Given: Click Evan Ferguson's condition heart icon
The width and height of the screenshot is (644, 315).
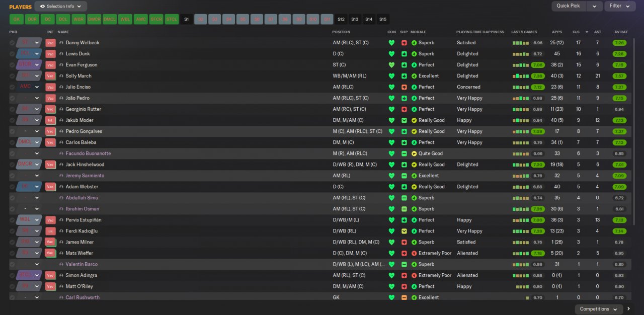Looking at the screenshot, I should tap(391, 65).
